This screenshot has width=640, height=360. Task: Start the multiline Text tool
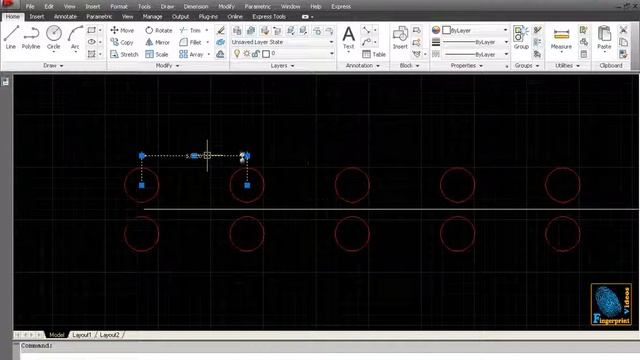pos(348,37)
